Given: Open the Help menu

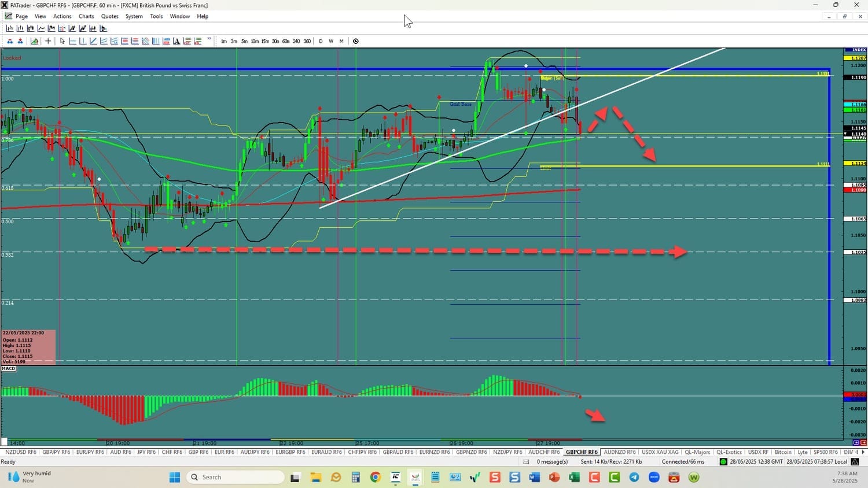Looking at the screenshot, I should point(203,16).
